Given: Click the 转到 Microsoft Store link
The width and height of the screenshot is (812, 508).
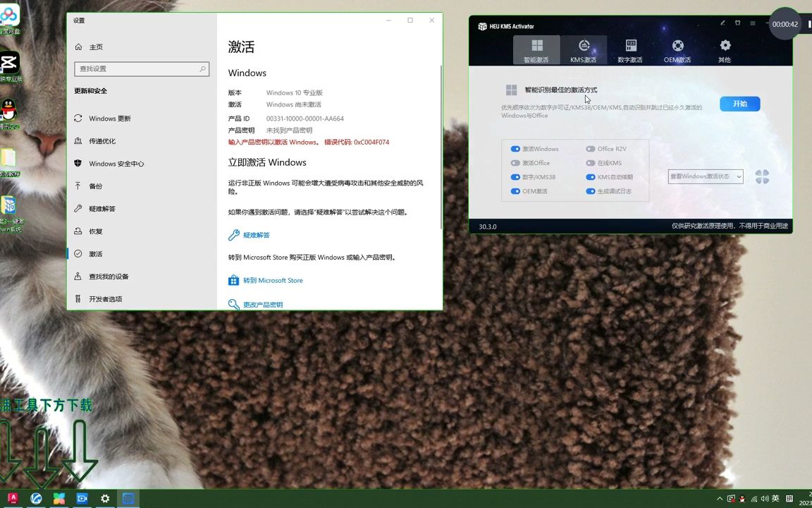Looking at the screenshot, I should 273,280.
